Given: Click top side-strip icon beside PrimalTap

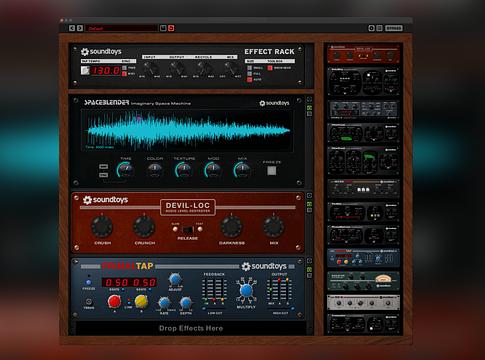Looking at the screenshot, I should tap(309, 261).
